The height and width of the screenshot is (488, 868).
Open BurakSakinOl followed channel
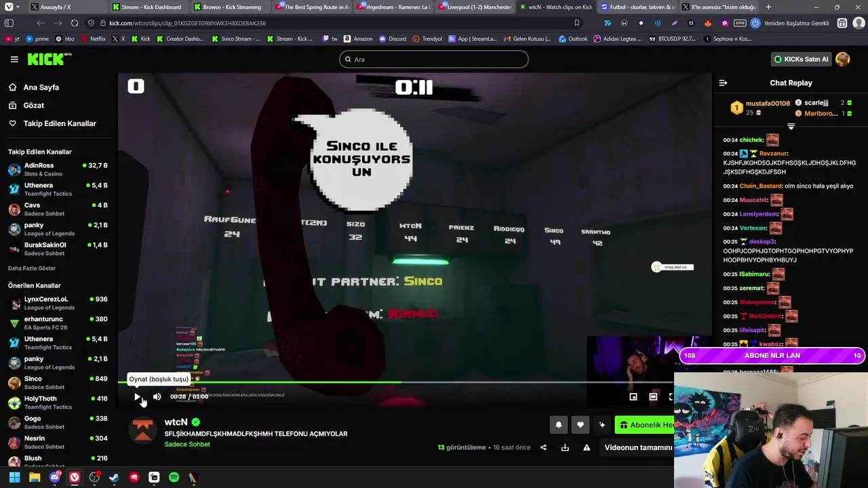58,249
